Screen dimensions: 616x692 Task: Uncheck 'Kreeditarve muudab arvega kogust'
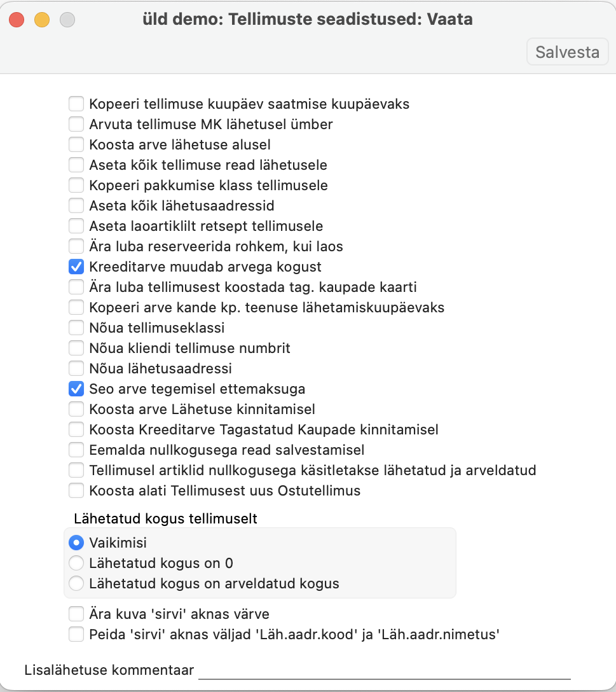(x=76, y=266)
